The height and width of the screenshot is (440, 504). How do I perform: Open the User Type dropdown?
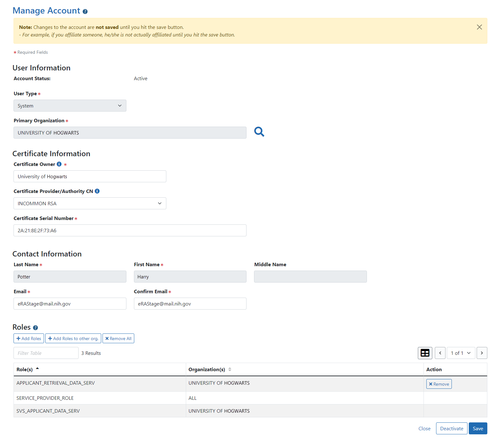(70, 106)
